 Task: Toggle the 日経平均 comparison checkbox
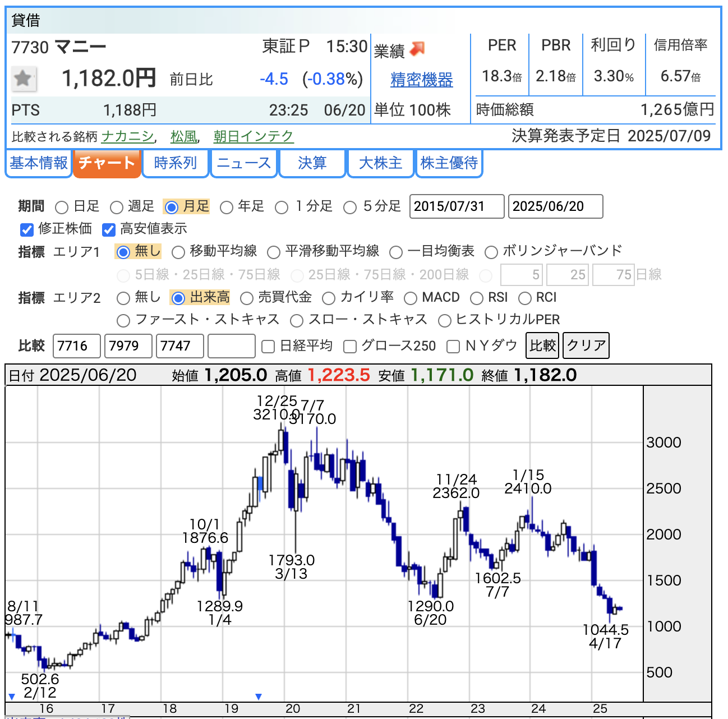pyautogui.click(x=268, y=347)
